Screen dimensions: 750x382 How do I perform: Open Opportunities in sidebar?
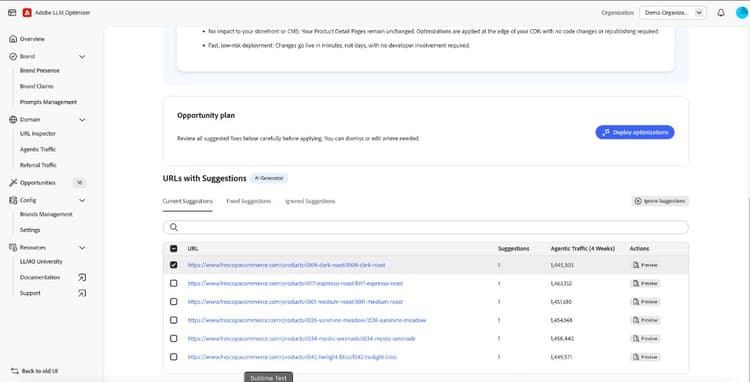(37, 183)
